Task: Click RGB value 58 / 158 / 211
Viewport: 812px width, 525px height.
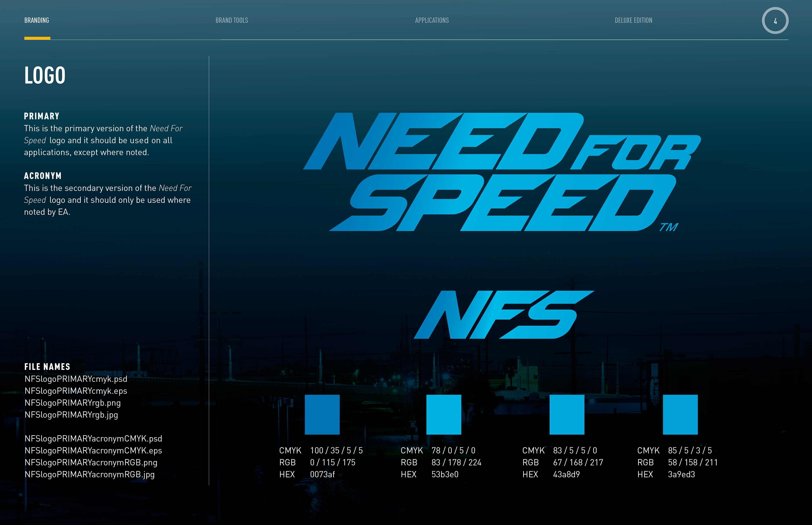Action: (693, 463)
